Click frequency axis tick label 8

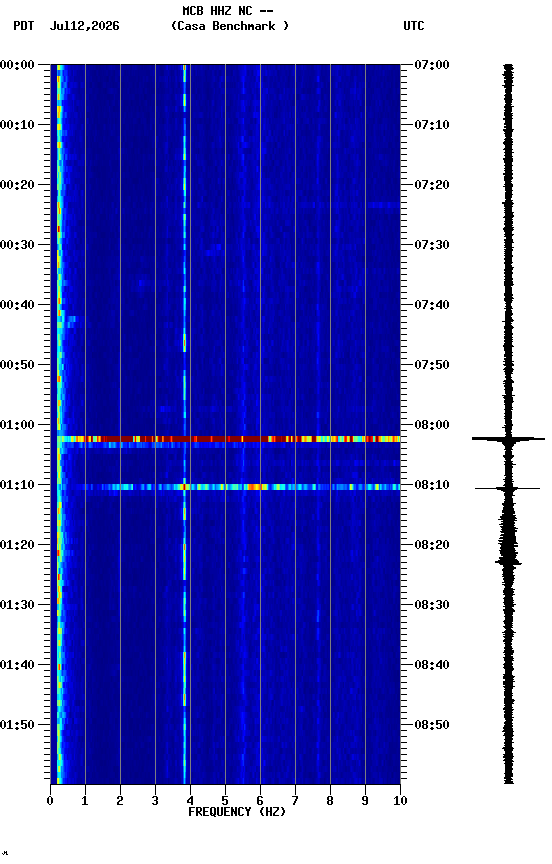(330, 801)
